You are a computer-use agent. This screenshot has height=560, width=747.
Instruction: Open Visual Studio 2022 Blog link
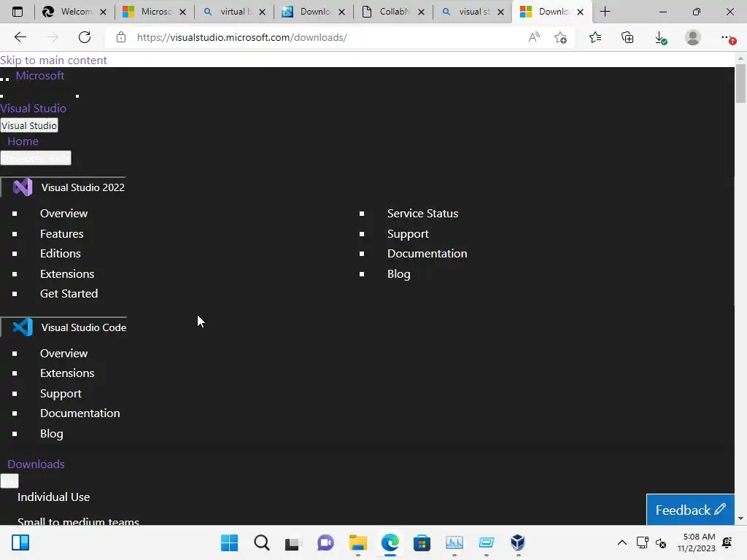[399, 274]
